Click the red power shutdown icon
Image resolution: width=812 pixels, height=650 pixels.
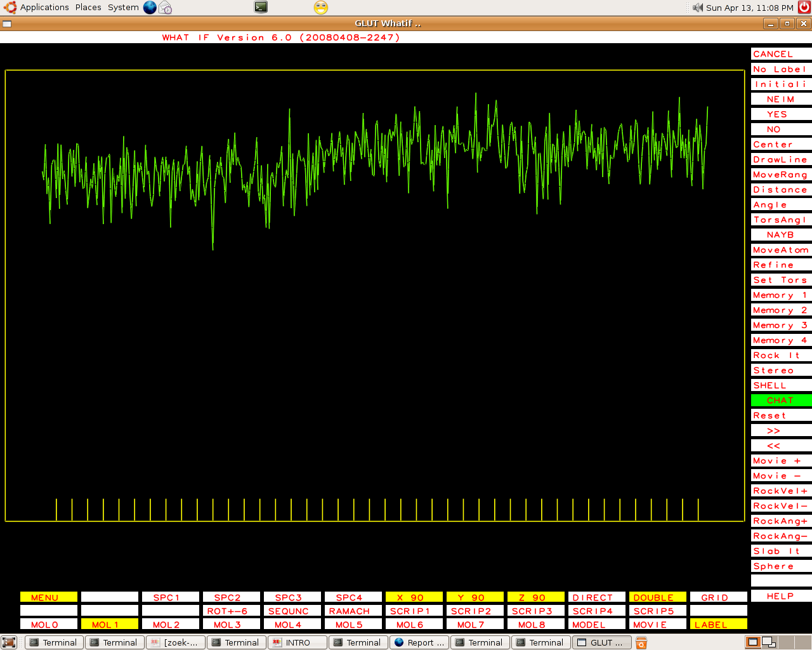coord(804,8)
